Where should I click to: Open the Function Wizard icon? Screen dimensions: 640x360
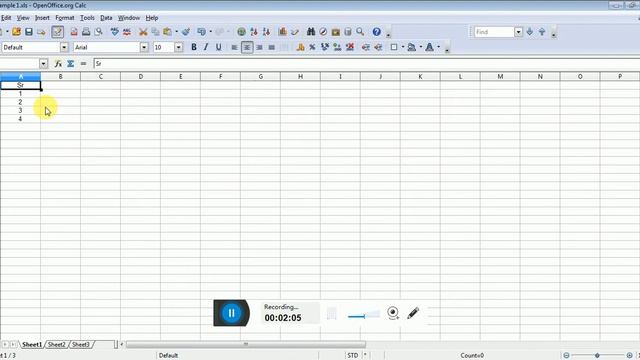58,64
